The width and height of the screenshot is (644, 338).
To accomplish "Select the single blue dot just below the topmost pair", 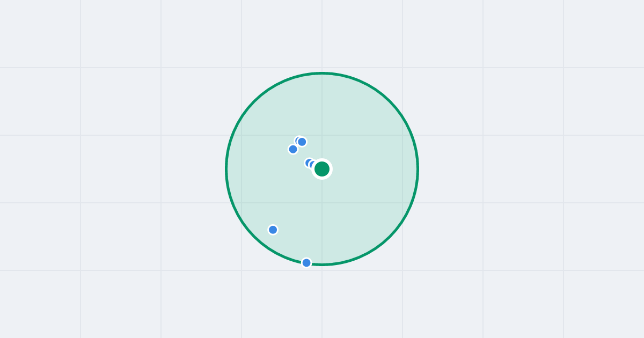I will pyautogui.click(x=293, y=149).
